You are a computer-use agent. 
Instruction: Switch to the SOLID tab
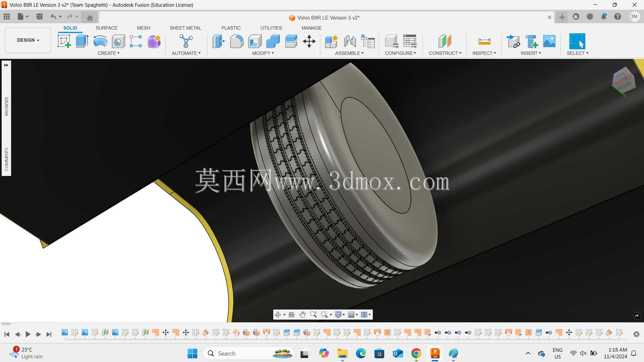point(70,28)
